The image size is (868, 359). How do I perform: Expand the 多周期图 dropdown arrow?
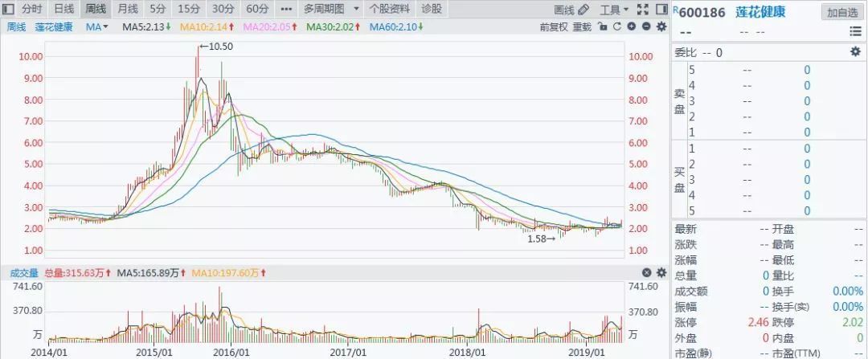[x=356, y=10]
